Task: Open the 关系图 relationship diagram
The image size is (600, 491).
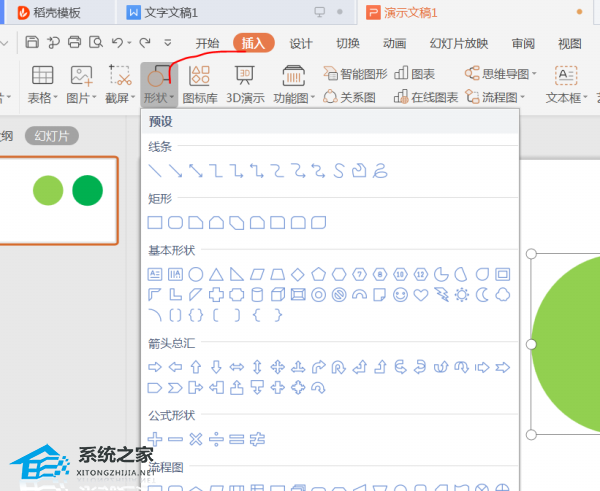Action: [349, 97]
